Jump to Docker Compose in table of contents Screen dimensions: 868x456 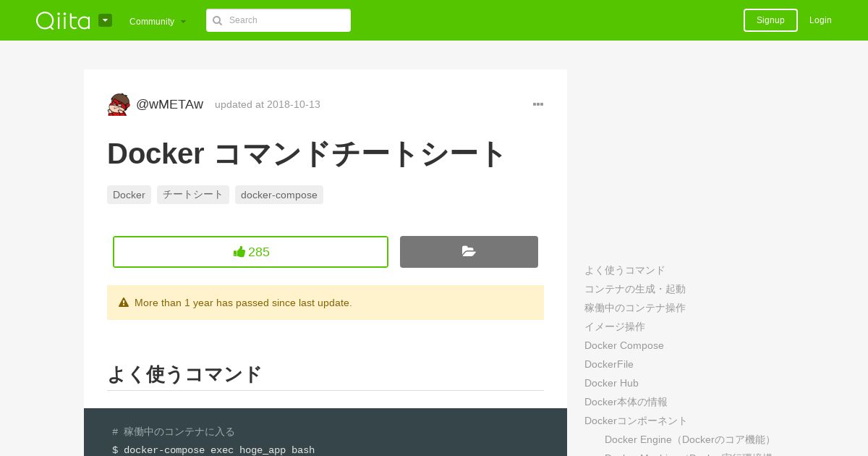click(624, 345)
